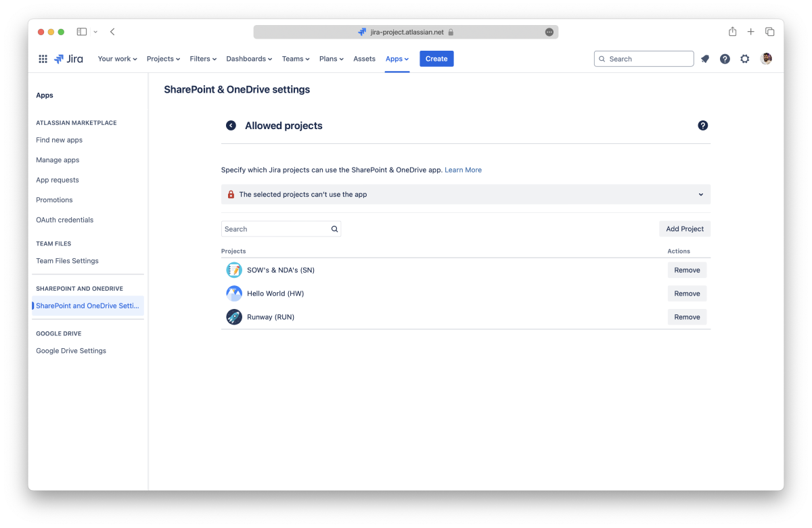Image resolution: width=812 pixels, height=528 pixels.
Task: Open the Jira app switcher grid icon
Action: [43, 59]
